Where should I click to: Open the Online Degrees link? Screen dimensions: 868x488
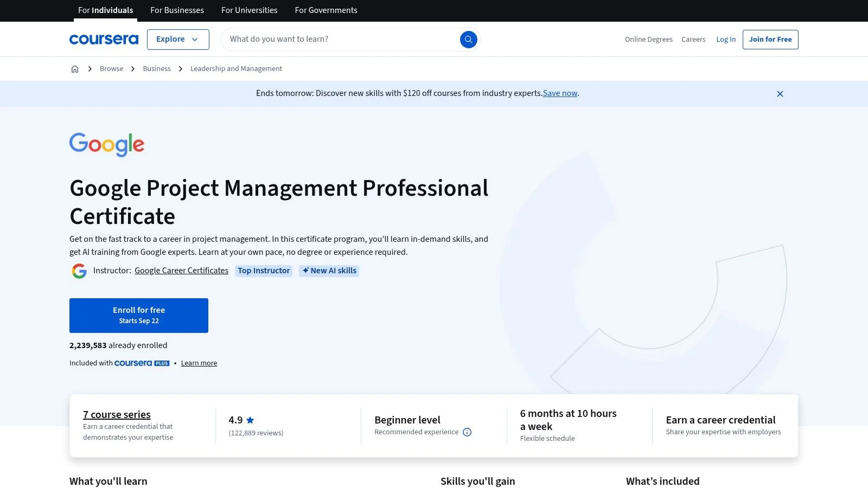[x=648, y=39]
